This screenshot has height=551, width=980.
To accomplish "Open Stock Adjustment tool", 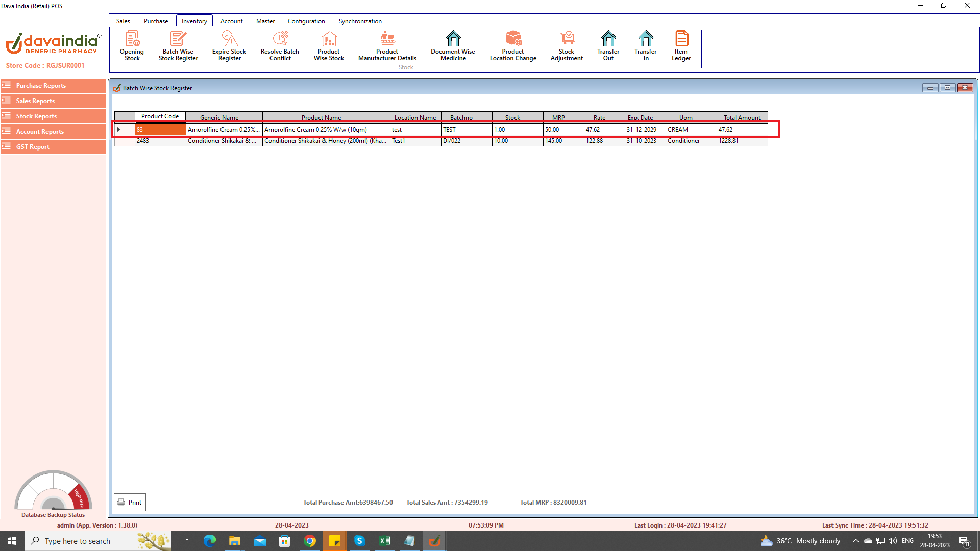I will pyautogui.click(x=567, y=46).
